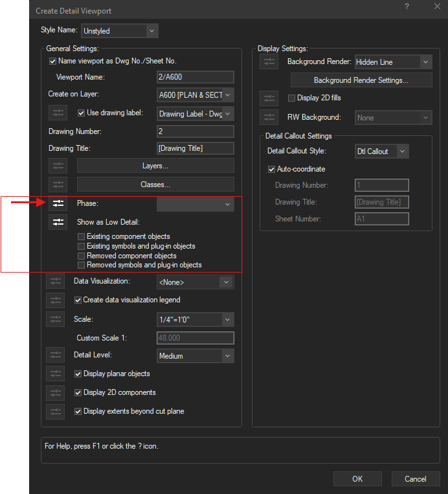Check Existing component objects
Image resolution: width=448 pixels, height=494 pixels.
pos(81,237)
